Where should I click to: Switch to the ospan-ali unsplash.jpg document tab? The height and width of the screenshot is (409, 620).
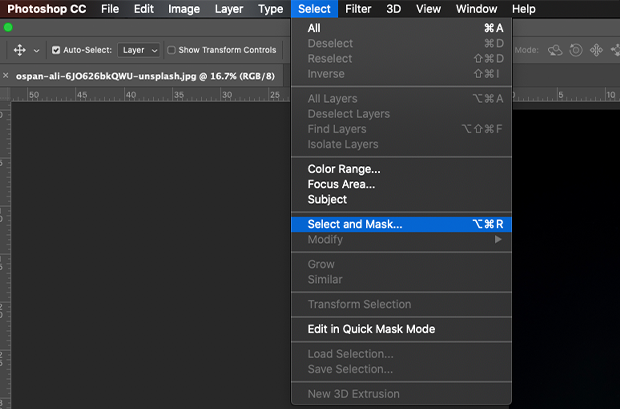(x=145, y=76)
